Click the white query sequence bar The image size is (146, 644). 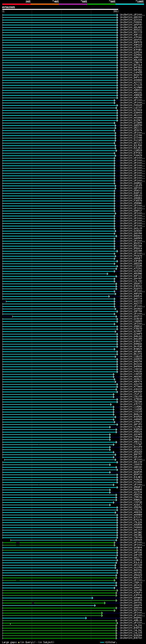pos(60,9)
